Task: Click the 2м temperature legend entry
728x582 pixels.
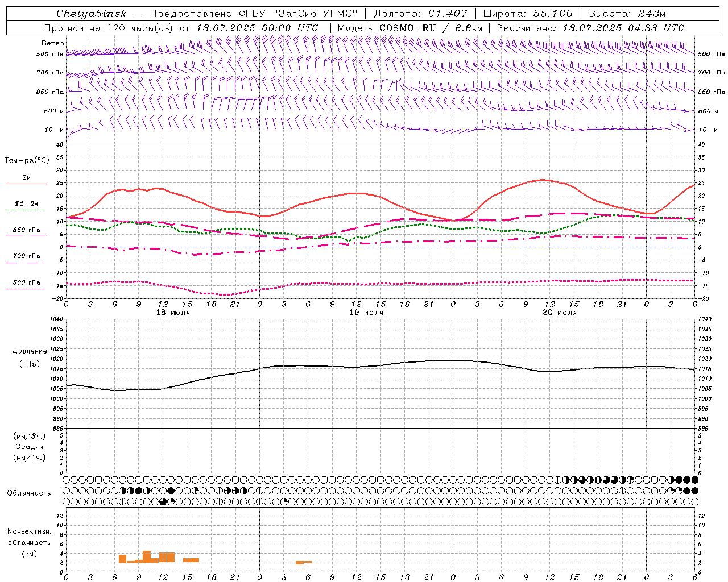Action: [x=27, y=178]
